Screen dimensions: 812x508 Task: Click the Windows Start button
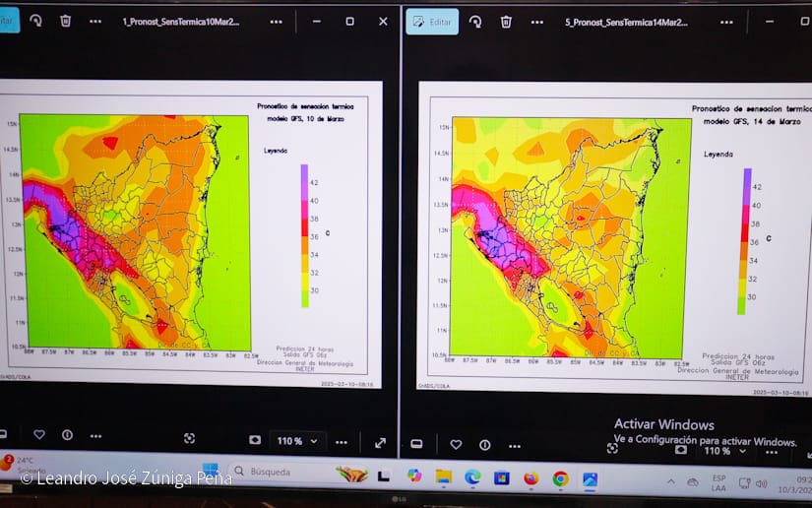[x=210, y=471]
